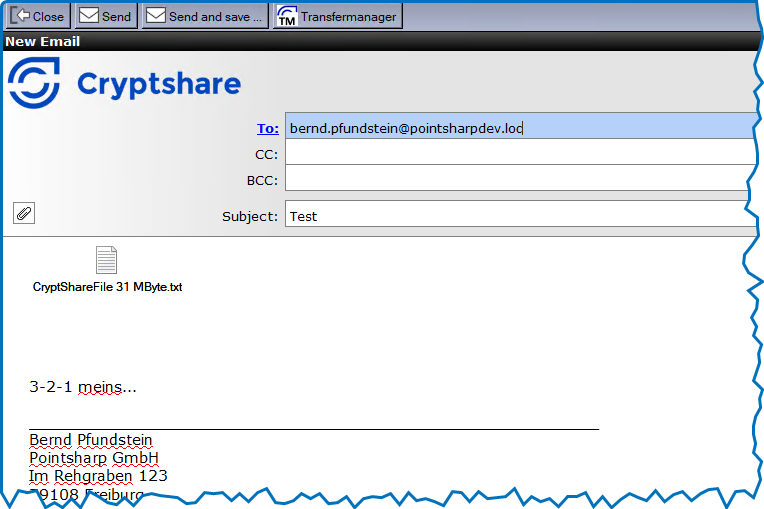The width and height of the screenshot is (764, 509).
Task: Click into the To recipient field
Action: [x=520, y=128]
